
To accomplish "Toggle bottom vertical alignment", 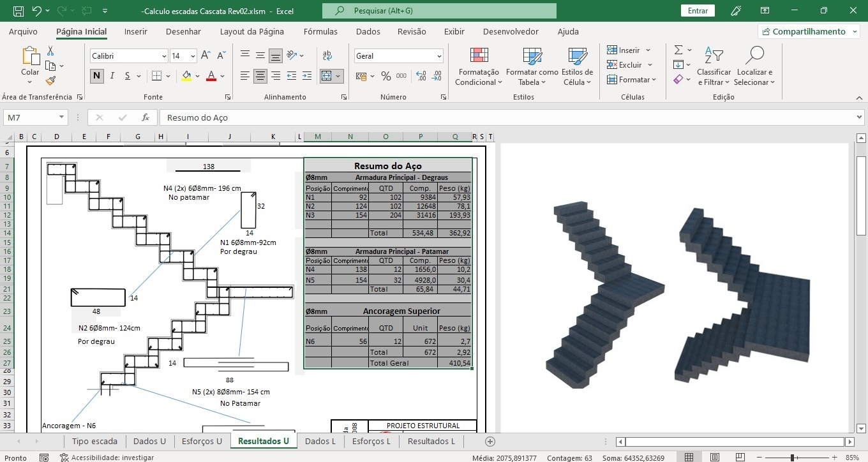I will 275,56.
